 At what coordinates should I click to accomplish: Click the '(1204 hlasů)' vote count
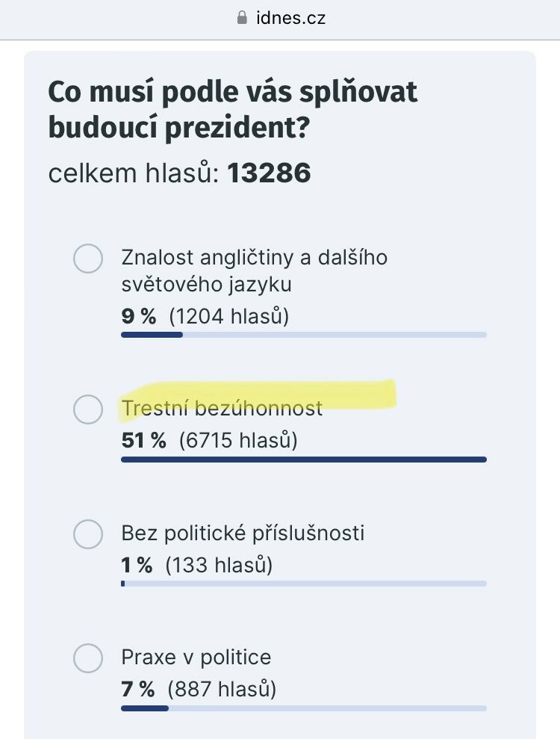pos(229,316)
